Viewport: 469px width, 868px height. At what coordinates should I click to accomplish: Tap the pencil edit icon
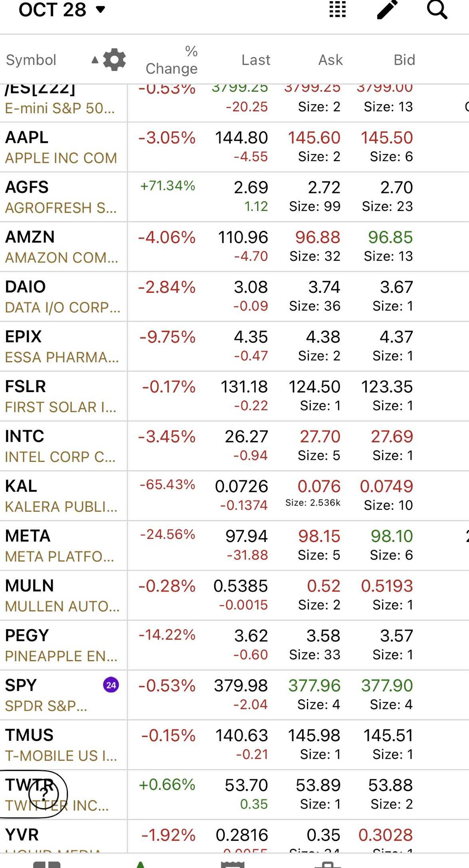(387, 10)
